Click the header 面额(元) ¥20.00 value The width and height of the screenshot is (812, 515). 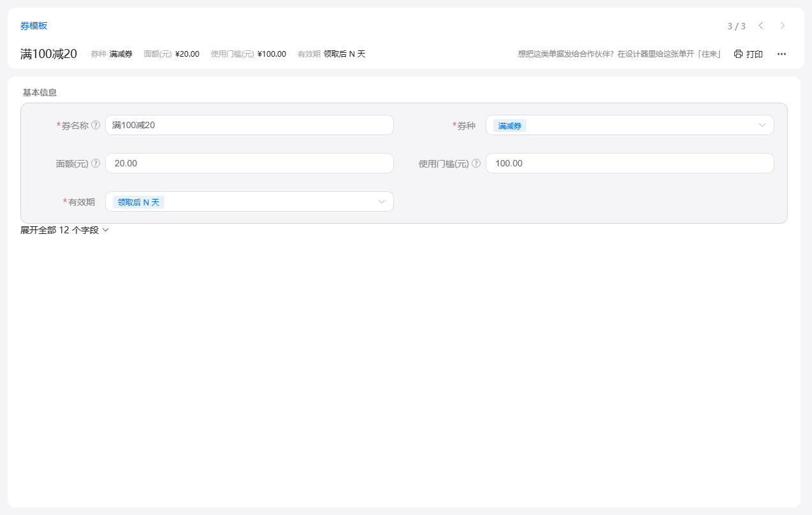(187, 54)
